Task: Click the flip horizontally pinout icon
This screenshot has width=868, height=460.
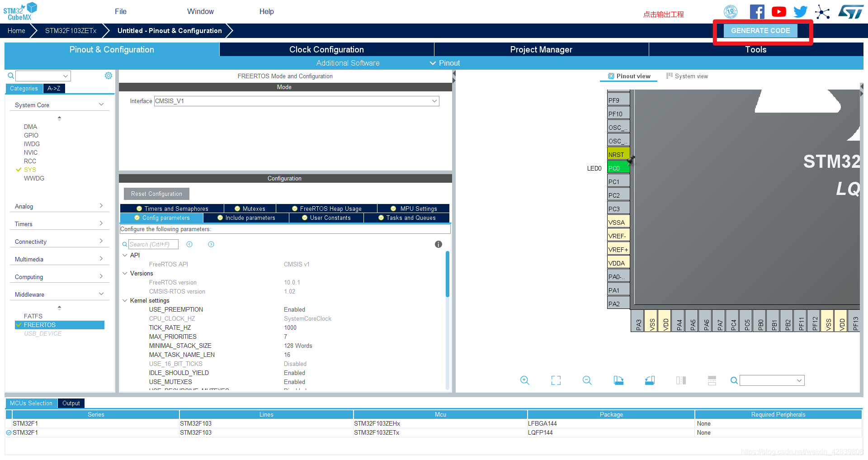Action: (681, 380)
